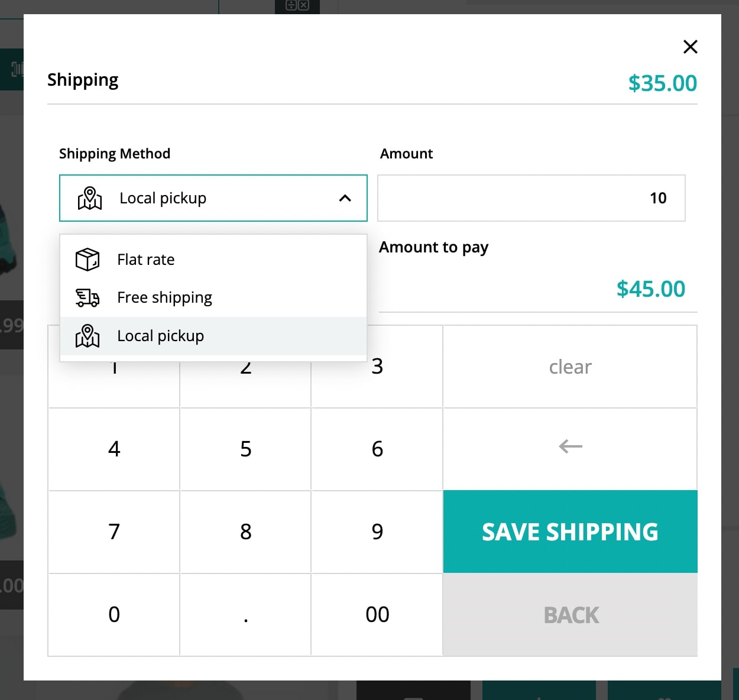Click clear on the keypad
This screenshot has height=700, width=739.
pos(570,367)
